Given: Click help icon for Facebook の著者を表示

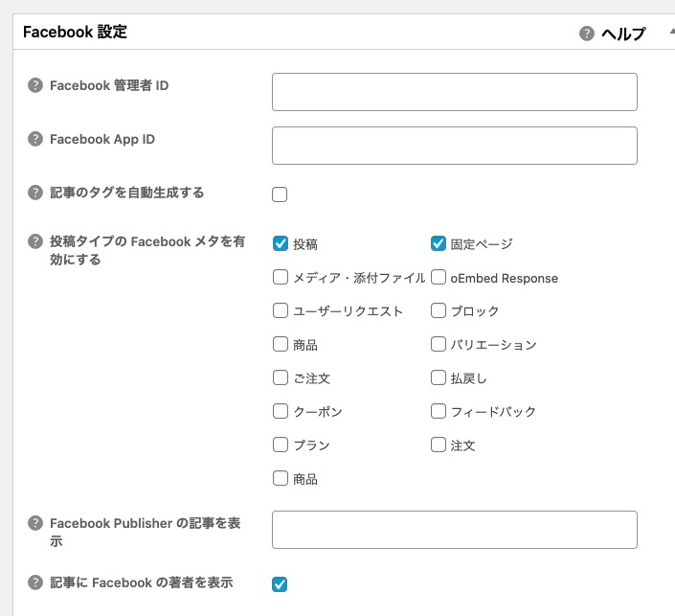Looking at the screenshot, I should tap(36, 582).
